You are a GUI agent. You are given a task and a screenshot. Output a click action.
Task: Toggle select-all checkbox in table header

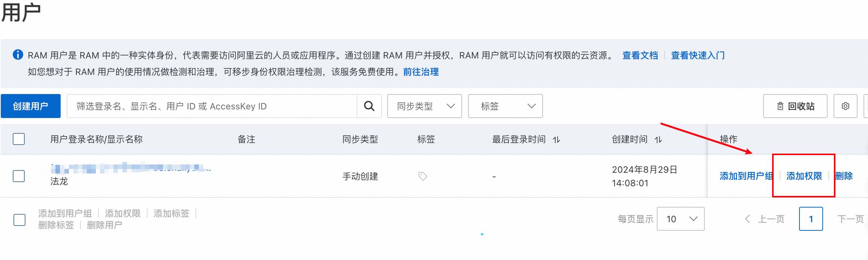click(x=19, y=139)
